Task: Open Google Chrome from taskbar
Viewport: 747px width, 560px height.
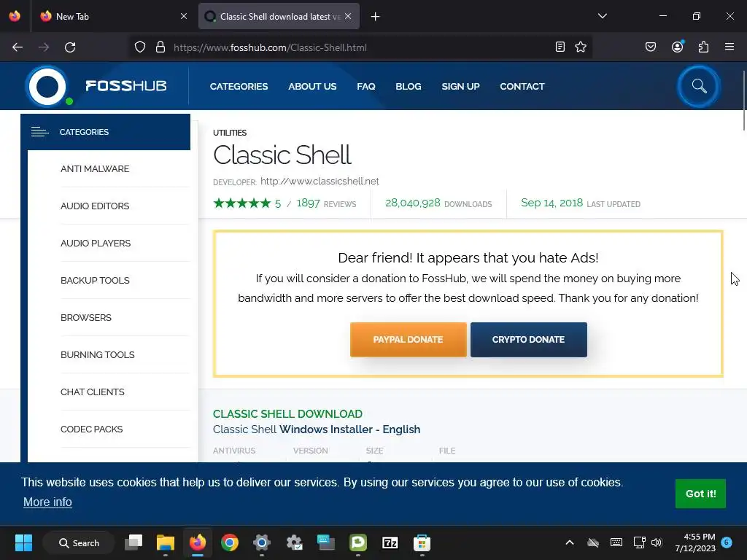Action: pos(230,542)
